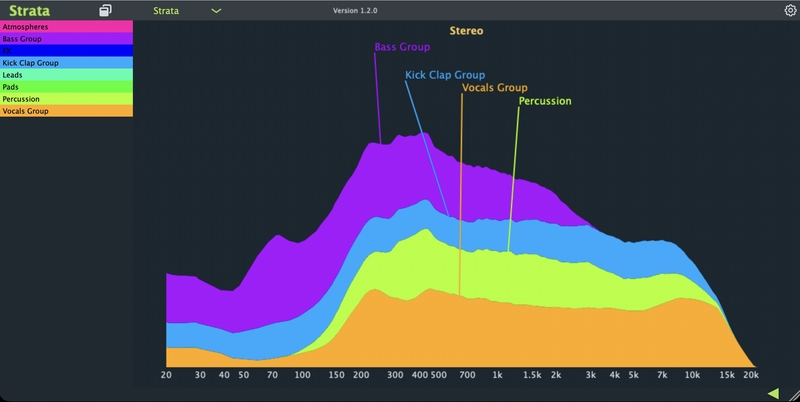This screenshot has height=402, width=800.
Task: Select the Pads list entry
Action: [x=66, y=87]
